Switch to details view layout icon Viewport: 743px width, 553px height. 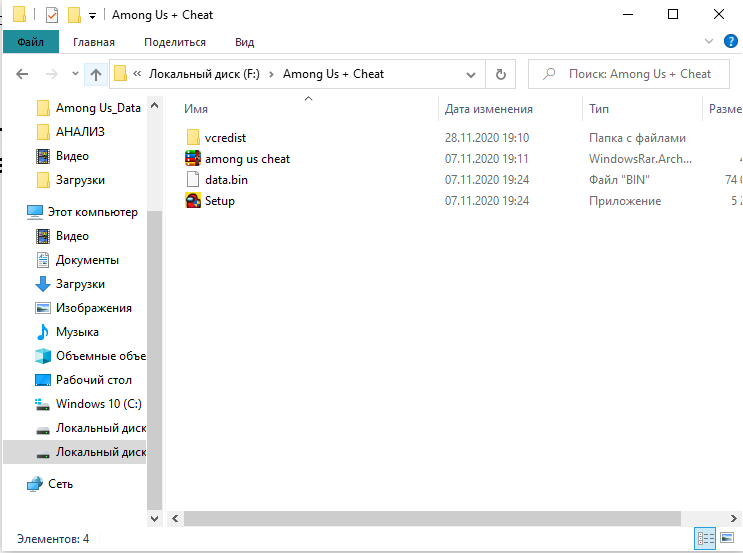pos(705,538)
